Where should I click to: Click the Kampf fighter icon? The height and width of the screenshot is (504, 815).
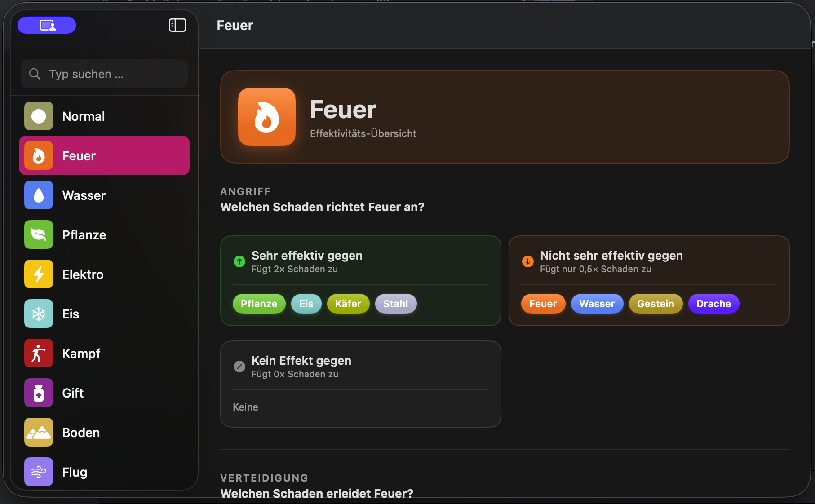click(x=39, y=353)
